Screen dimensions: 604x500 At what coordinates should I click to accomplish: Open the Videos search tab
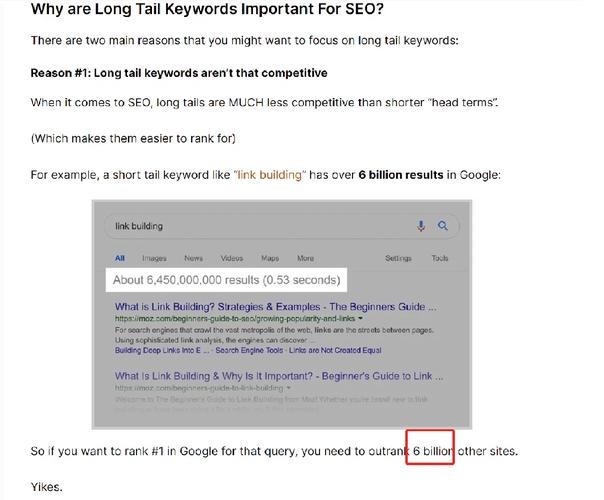[232, 258]
